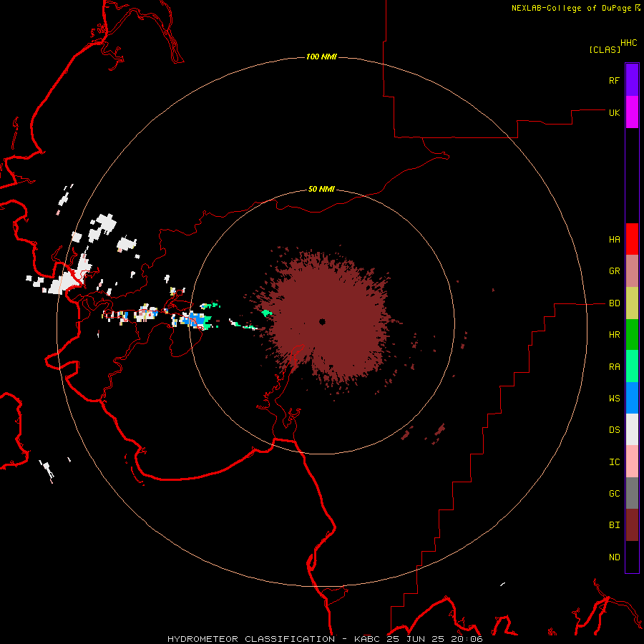The height and width of the screenshot is (644, 644).
Task: Click the UK legend label
Action: pyautogui.click(x=614, y=112)
